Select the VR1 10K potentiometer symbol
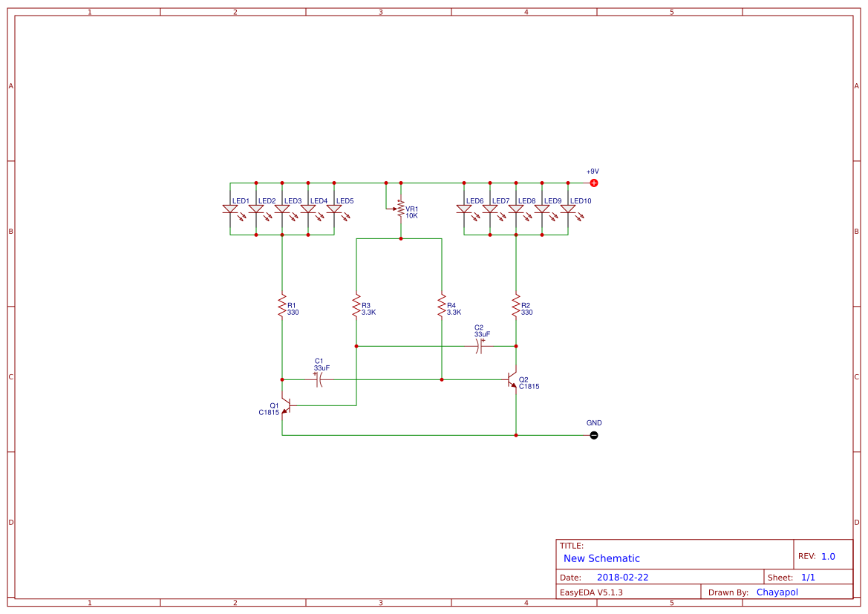Viewport: 868px width, 614px height. tap(400, 210)
